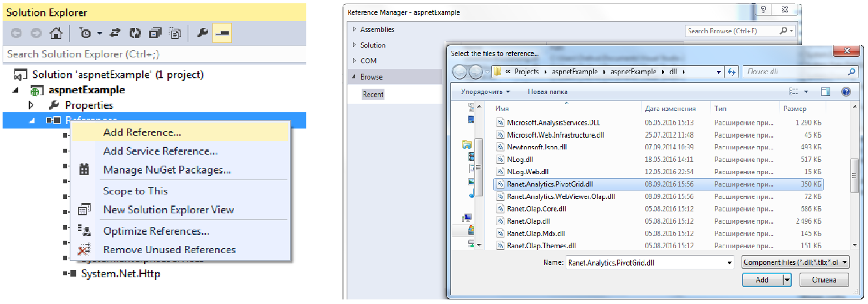Collapse the References node
Screen dimensions: 868x304
click(31, 120)
